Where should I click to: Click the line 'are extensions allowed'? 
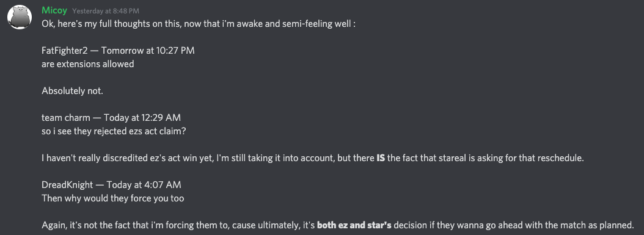[88, 64]
